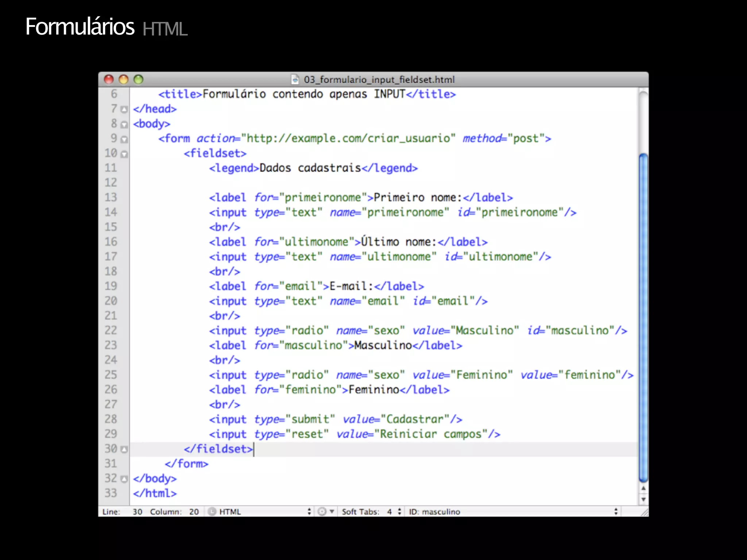Click the document proxy icon in the title bar
This screenshot has height=560, width=747.
[x=295, y=79]
